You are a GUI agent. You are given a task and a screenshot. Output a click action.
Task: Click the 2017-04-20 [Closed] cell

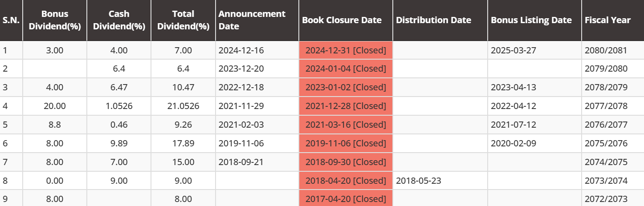[x=346, y=198]
